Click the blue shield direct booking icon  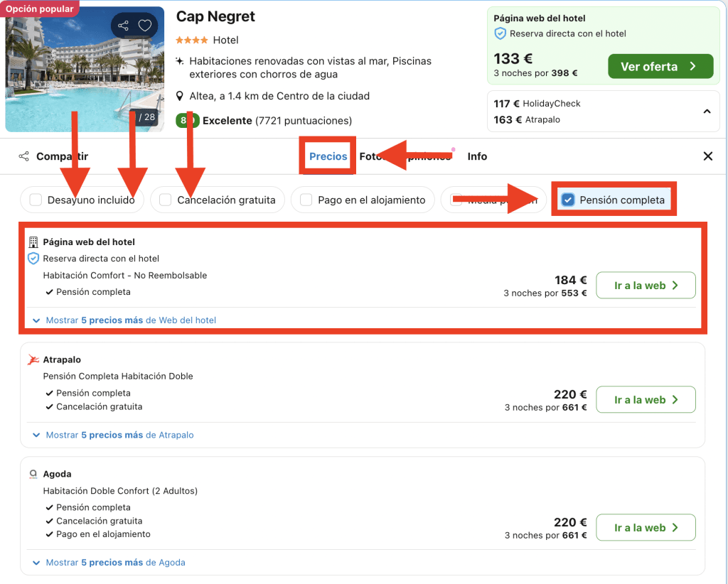[33, 259]
